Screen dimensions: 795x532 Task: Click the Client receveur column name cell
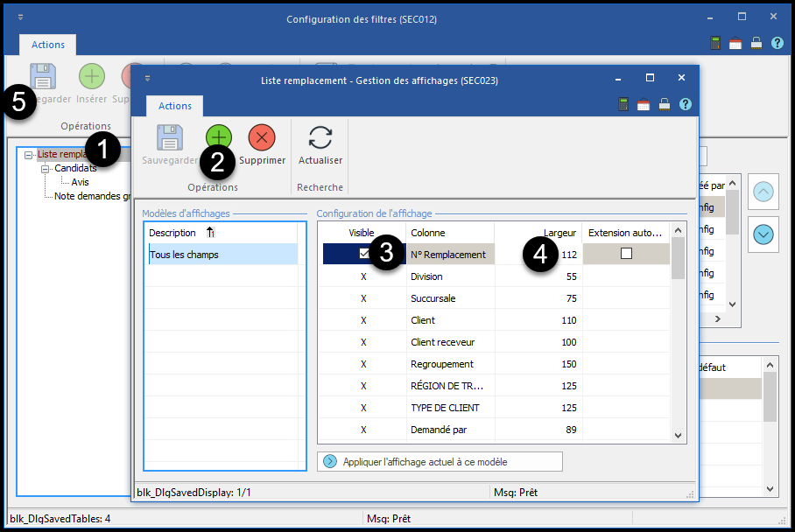(450, 342)
